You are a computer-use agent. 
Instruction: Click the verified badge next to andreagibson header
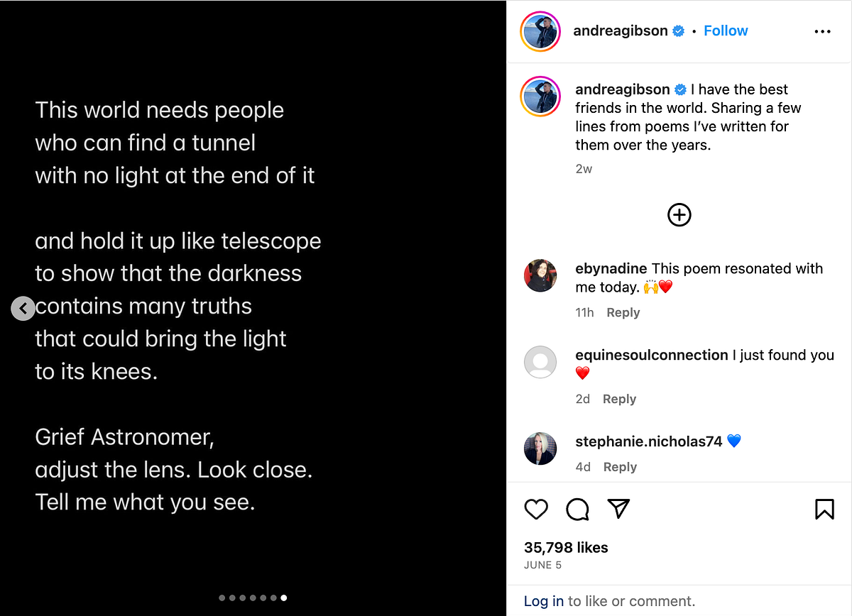point(679,31)
